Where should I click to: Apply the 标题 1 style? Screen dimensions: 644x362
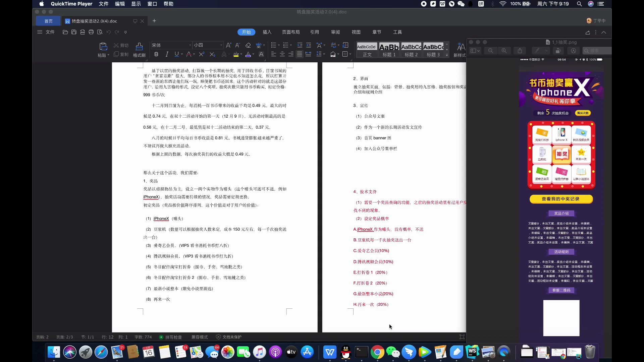click(x=389, y=50)
